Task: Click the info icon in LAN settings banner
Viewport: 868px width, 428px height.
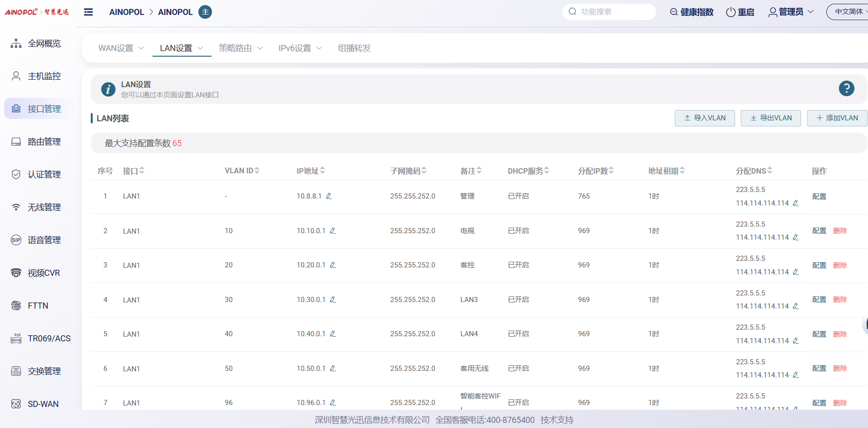Action: [x=108, y=89]
